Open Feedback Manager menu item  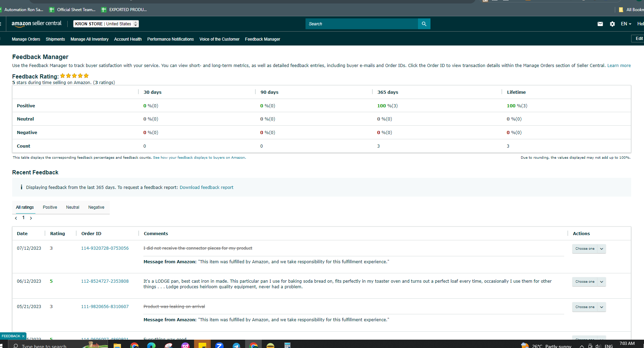point(262,39)
